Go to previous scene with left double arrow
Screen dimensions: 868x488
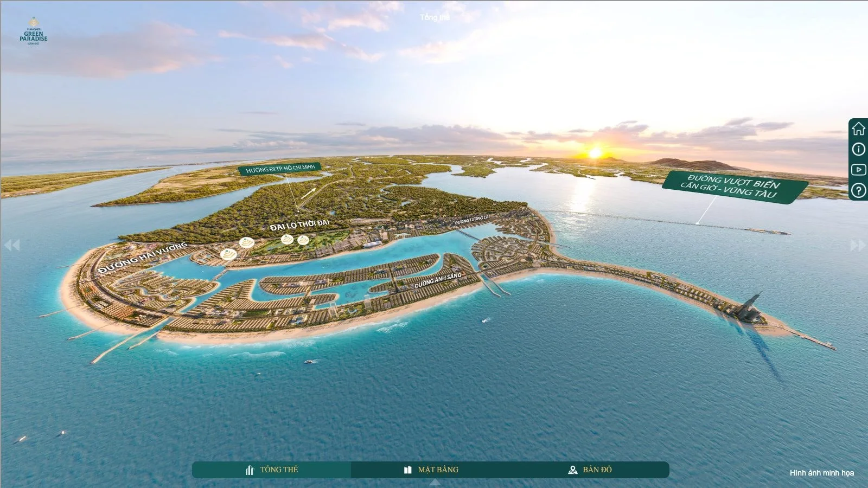click(x=12, y=245)
